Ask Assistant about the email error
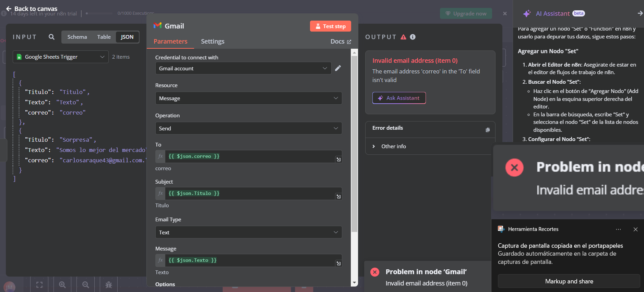The height and width of the screenshot is (292, 644). [x=399, y=98]
